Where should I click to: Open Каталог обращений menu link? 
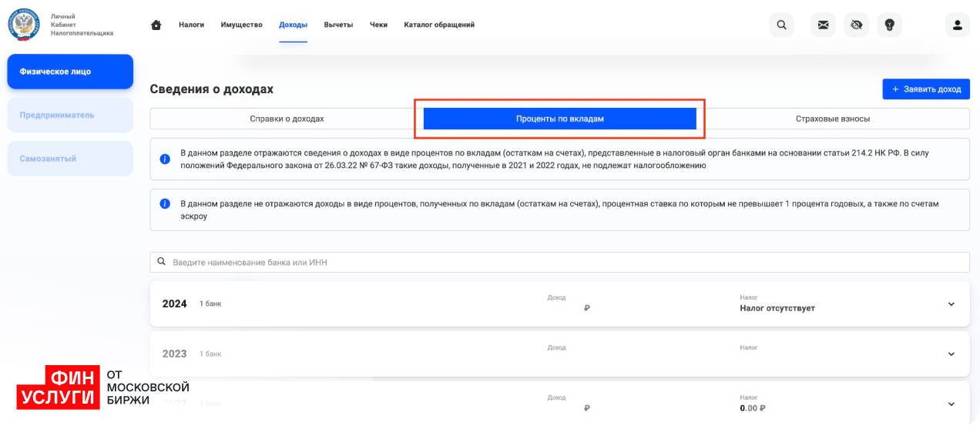point(439,25)
